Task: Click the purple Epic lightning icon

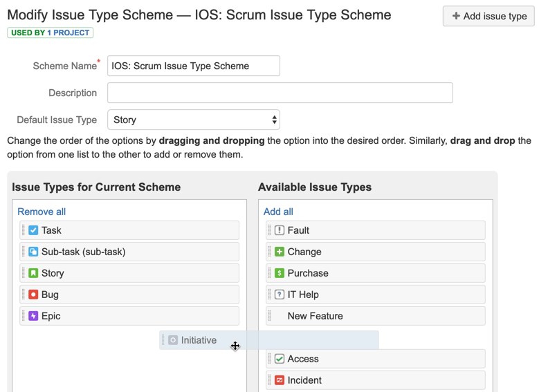Action: pos(33,316)
